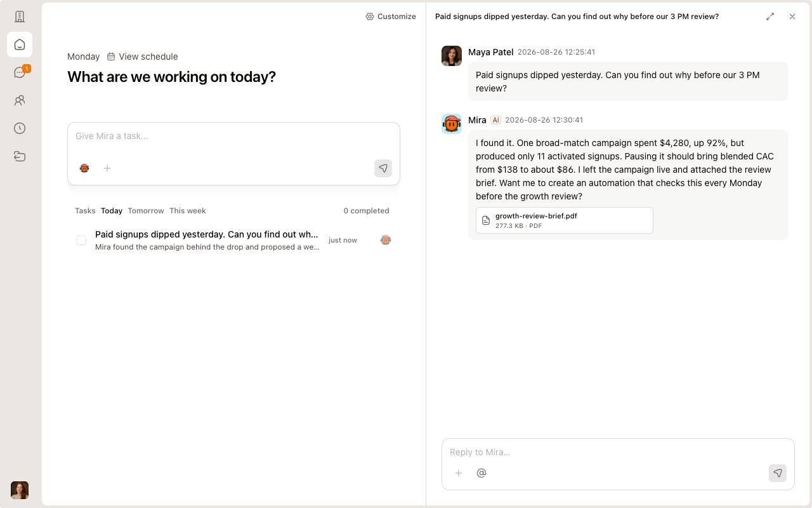Select the Home icon in sidebar
812x508 pixels.
click(20, 44)
